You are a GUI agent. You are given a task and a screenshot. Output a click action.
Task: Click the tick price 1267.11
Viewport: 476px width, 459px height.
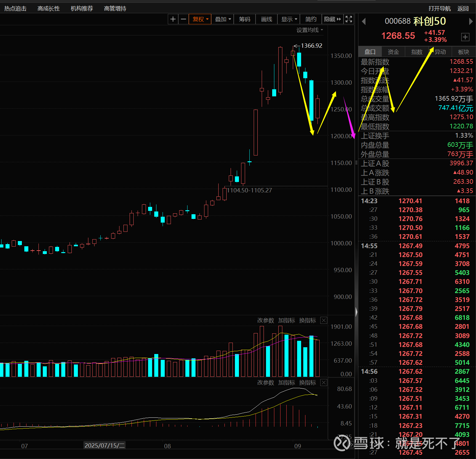(x=410, y=408)
